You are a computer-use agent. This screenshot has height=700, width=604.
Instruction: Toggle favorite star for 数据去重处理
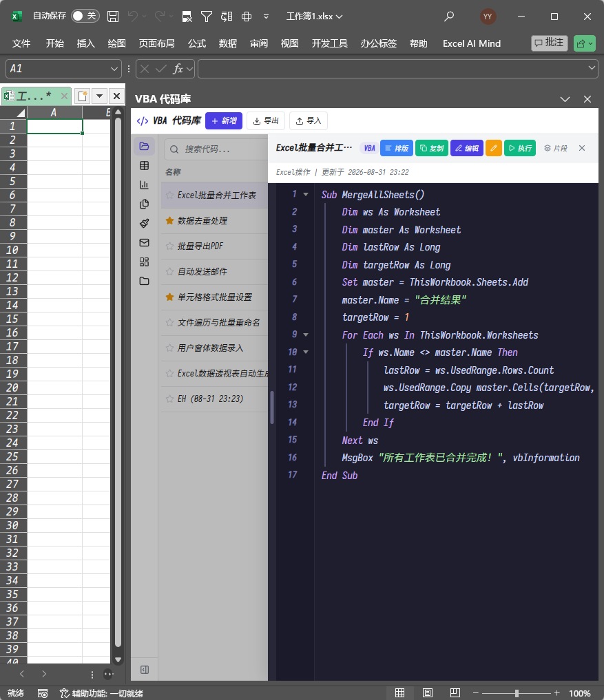pos(169,220)
